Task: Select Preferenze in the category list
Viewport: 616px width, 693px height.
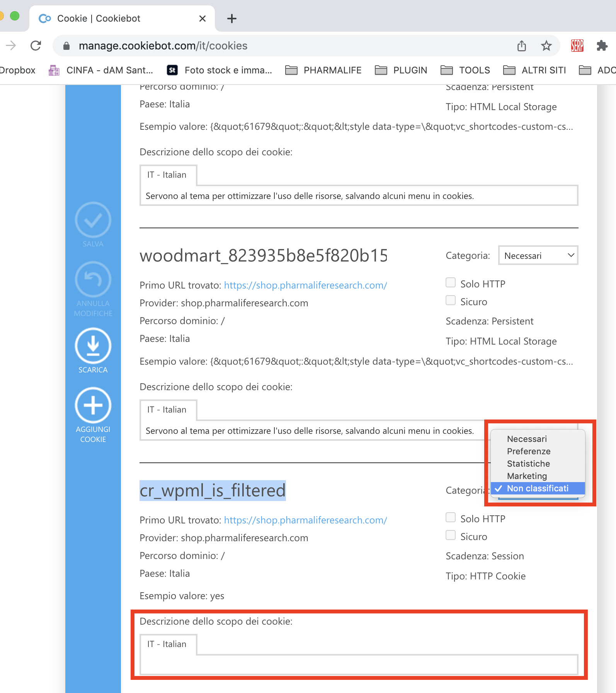Action: click(x=538, y=451)
